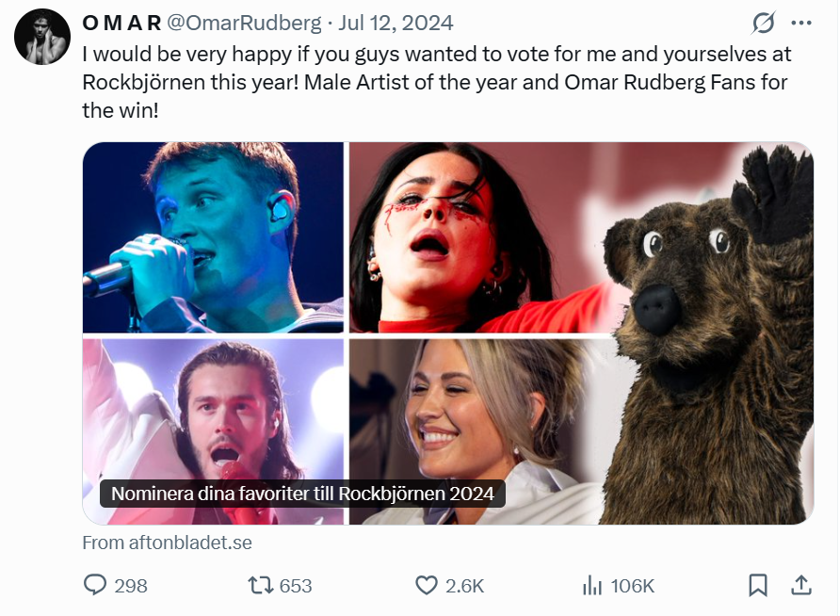
Task: Open photo of singer holding microphone
Action: click(x=213, y=236)
